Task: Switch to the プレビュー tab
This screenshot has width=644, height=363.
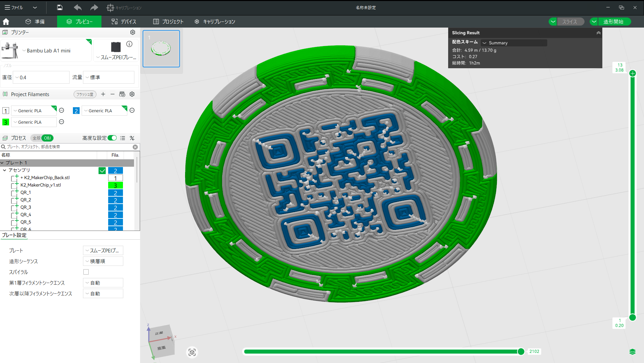Action: click(x=79, y=22)
